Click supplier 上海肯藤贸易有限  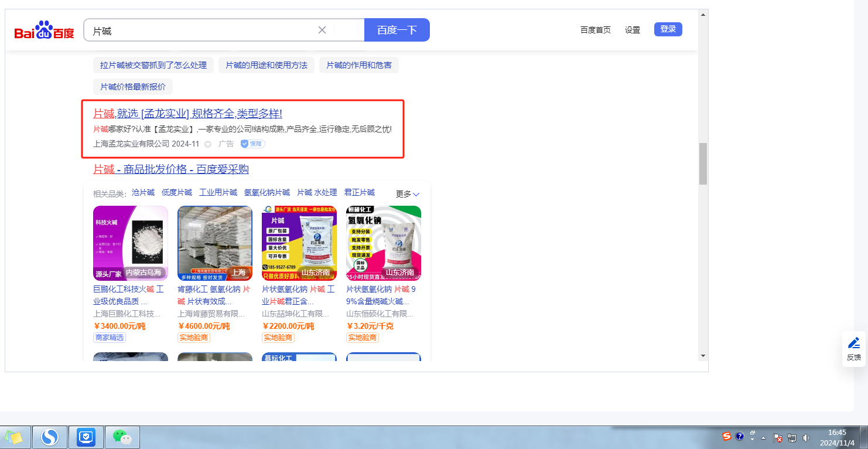tap(211, 314)
